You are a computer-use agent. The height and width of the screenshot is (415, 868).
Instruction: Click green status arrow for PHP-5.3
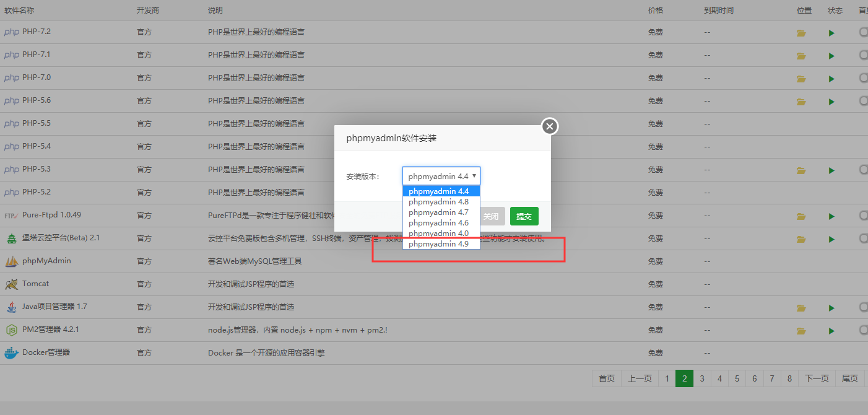(831, 170)
